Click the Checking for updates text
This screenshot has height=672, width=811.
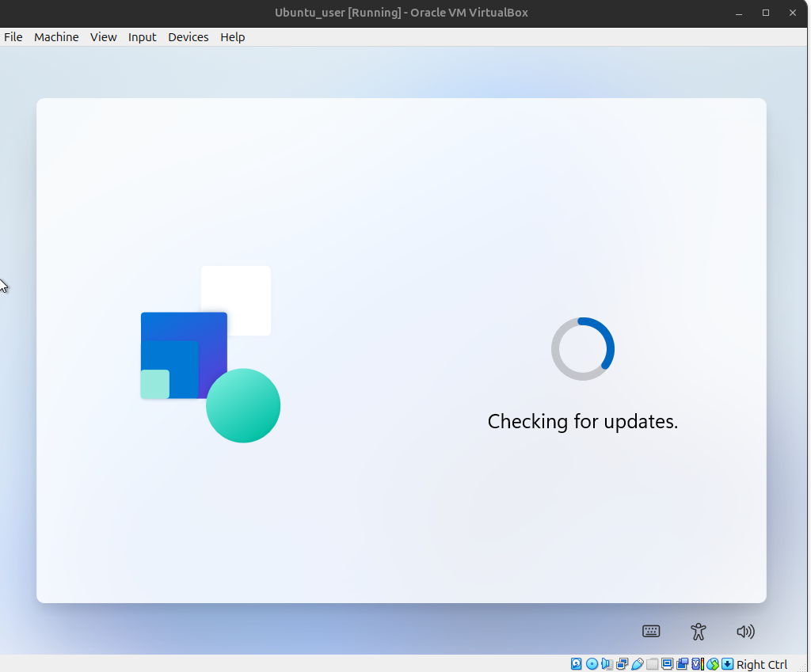pyautogui.click(x=582, y=421)
